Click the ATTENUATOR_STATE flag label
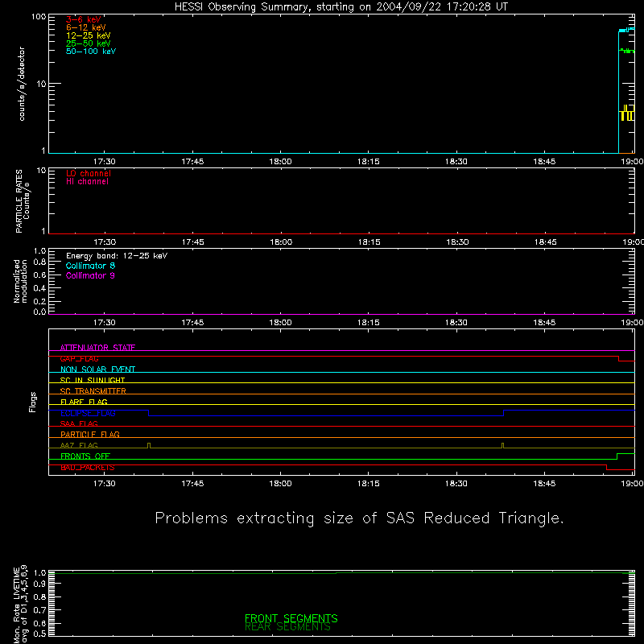This screenshot has height=644, width=644. pyautogui.click(x=97, y=348)
